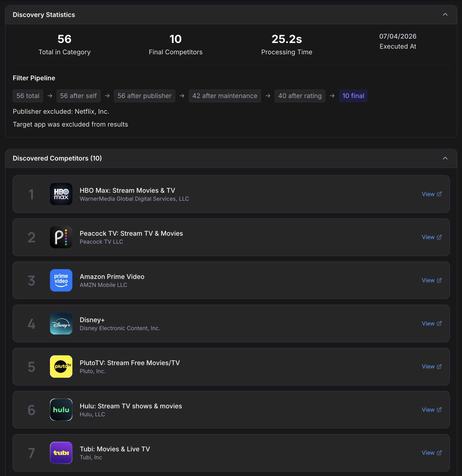Collapse the Discovered Competitors section chevron
The height and width of the screenshot is (476, 462).
point(445,158)
